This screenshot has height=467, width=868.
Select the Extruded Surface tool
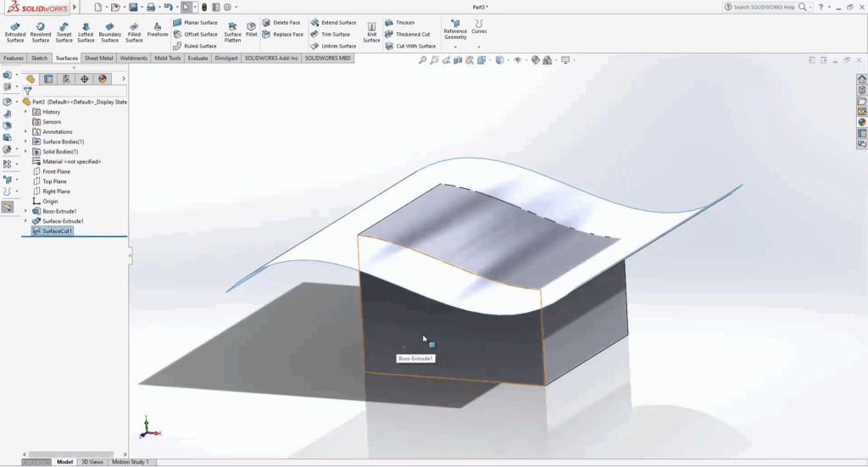15,31
